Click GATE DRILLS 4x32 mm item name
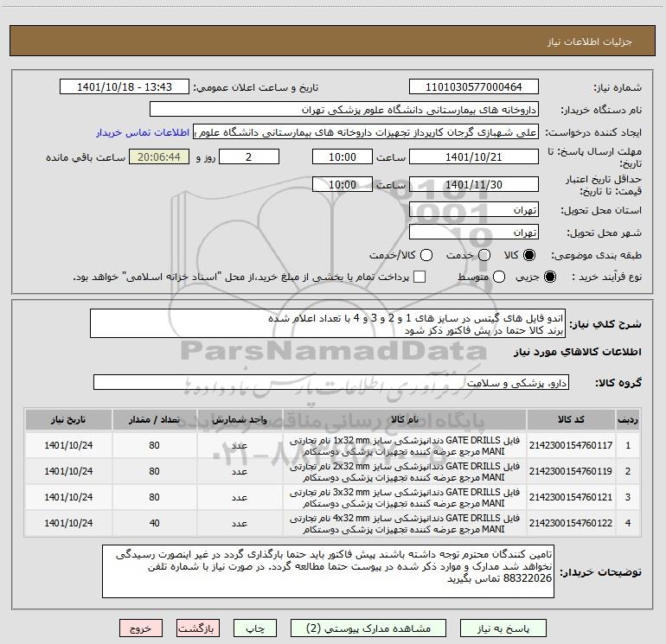Screen dimensions: 666x644 (x=405, y=524)
